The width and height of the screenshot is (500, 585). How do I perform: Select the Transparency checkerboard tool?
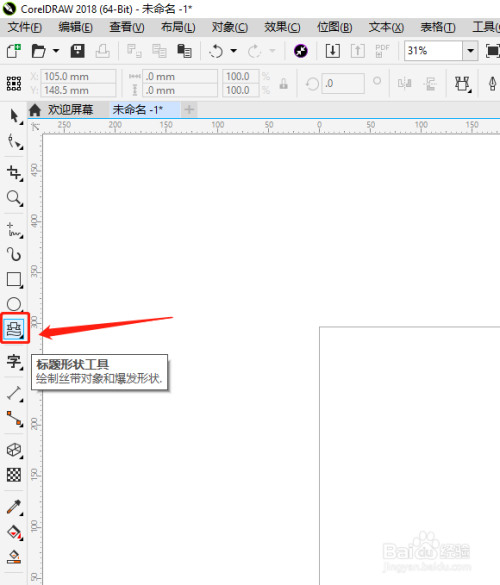point(14,475)
